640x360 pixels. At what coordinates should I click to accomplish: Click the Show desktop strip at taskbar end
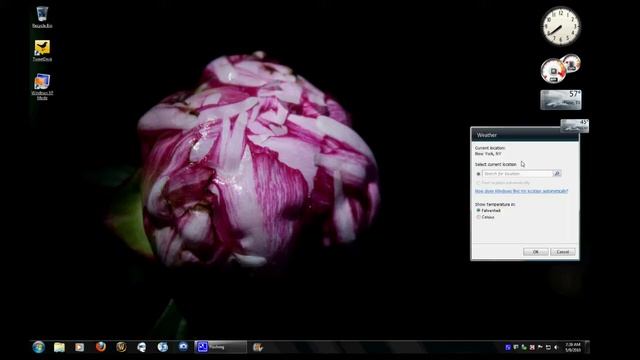587,347
